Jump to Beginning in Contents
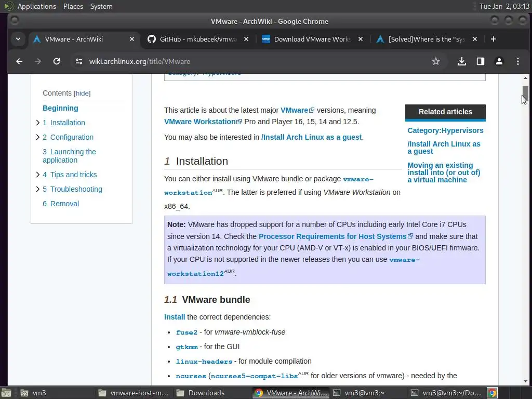The image size is (532, 399). (x=60, y=108)
